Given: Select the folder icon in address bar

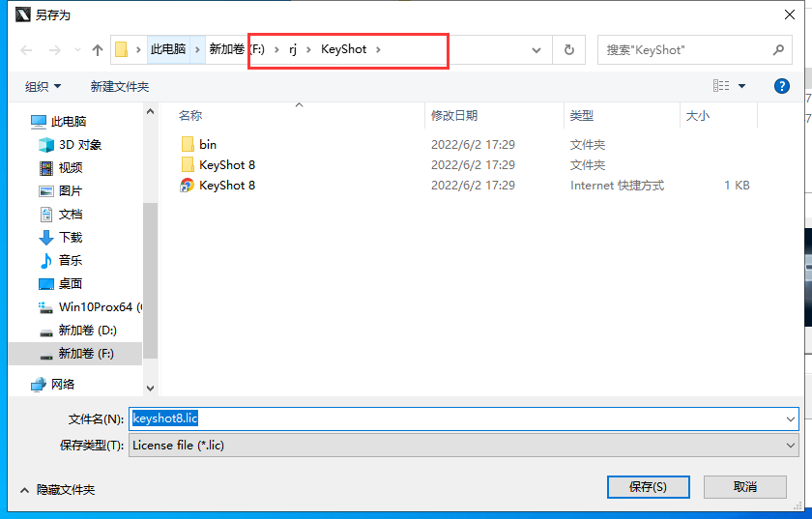Looking at the screenshot, I should point(121,49).
